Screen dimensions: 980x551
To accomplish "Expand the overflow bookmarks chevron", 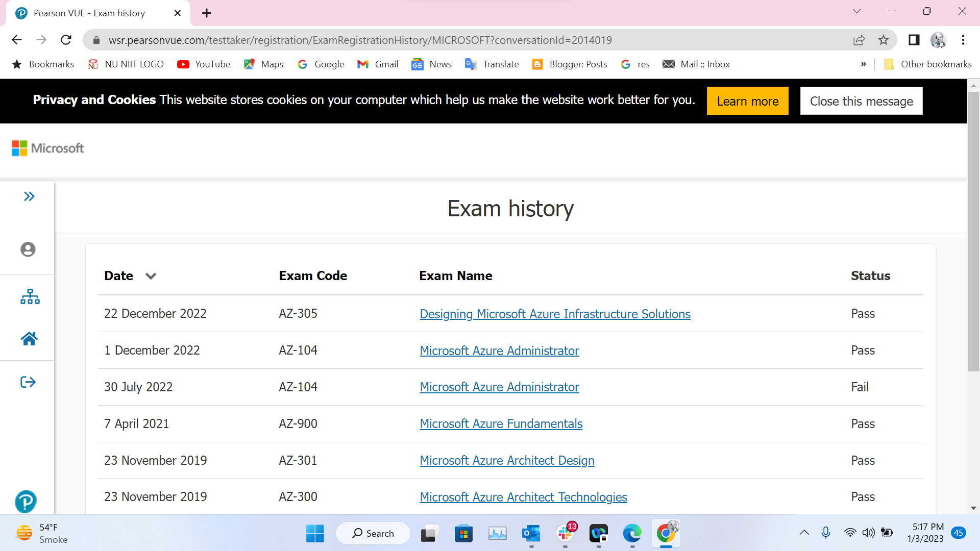I will pyautogui.click(x=864, y=64).
